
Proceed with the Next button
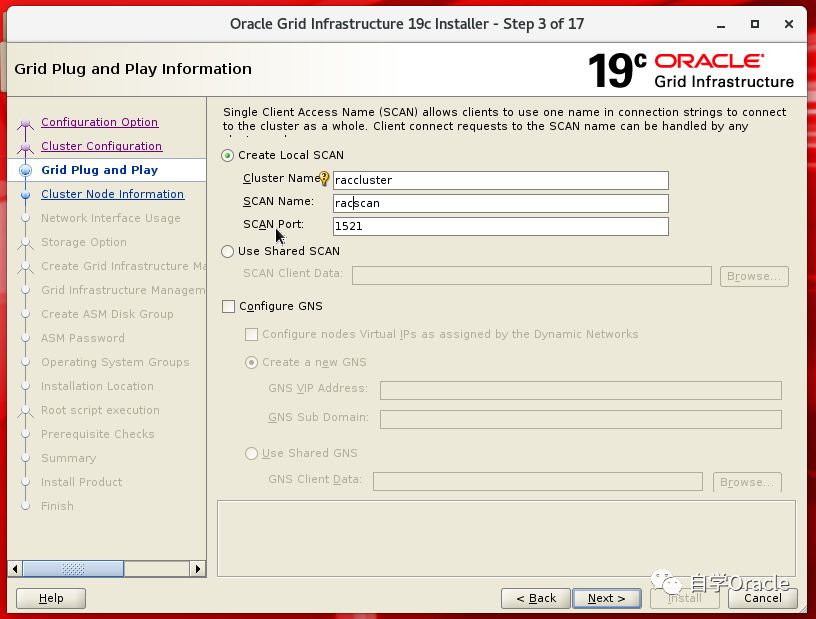click(x=606, y=598)
